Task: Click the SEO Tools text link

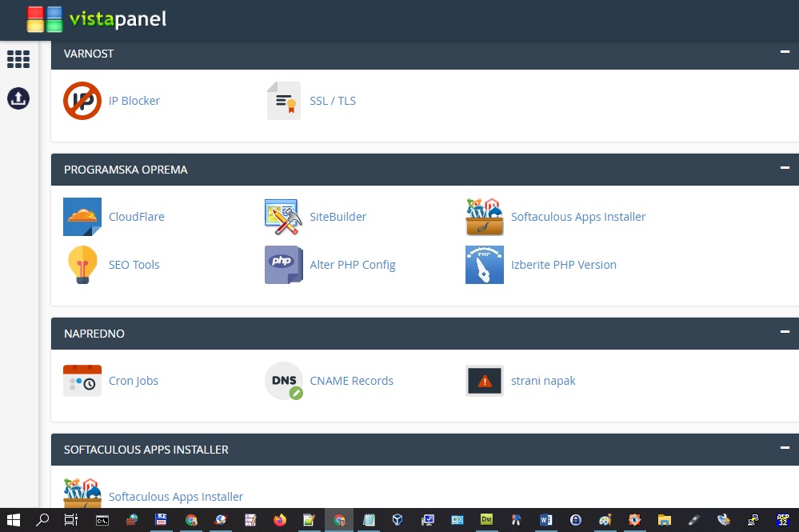Action: [134, 265]
